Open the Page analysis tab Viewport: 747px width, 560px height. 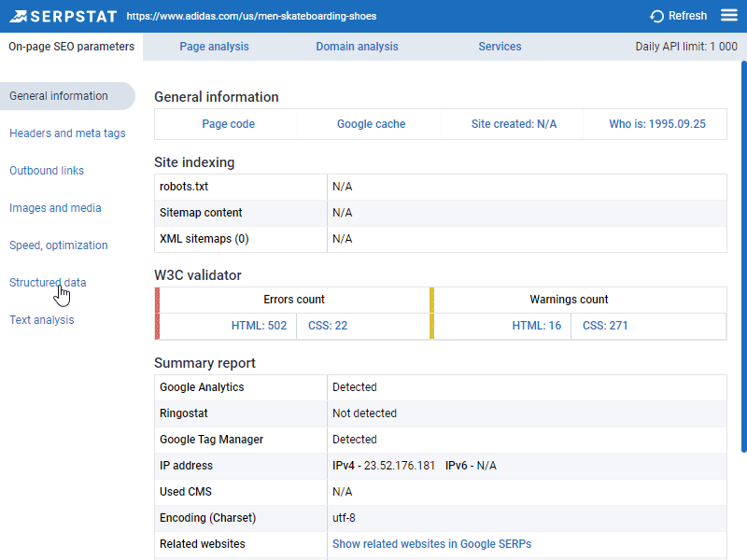[x=214, y=47]
